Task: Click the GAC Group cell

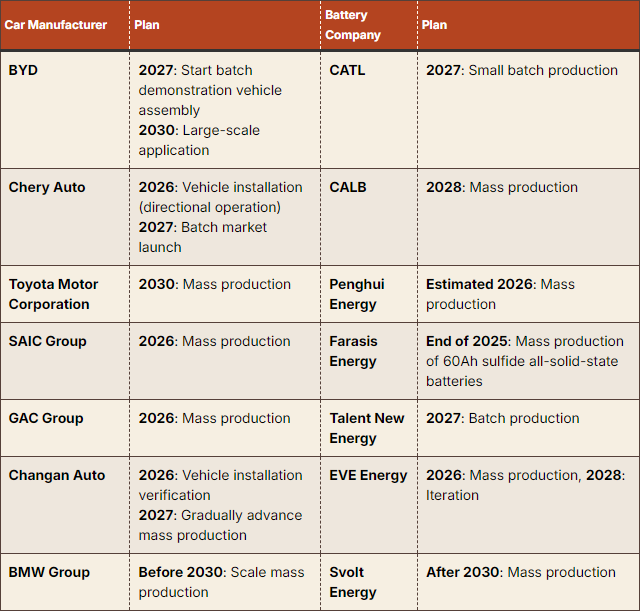Action: [x=46, y=418]
